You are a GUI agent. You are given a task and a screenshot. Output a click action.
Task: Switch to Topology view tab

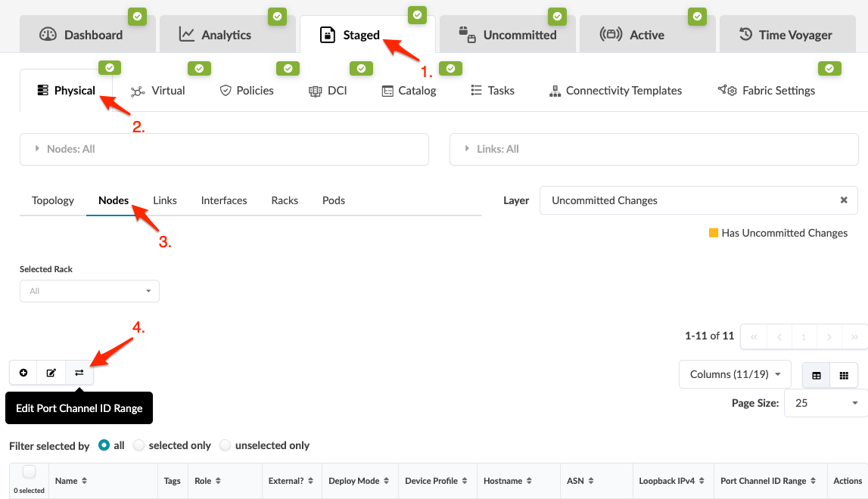[x=52, y=200]
